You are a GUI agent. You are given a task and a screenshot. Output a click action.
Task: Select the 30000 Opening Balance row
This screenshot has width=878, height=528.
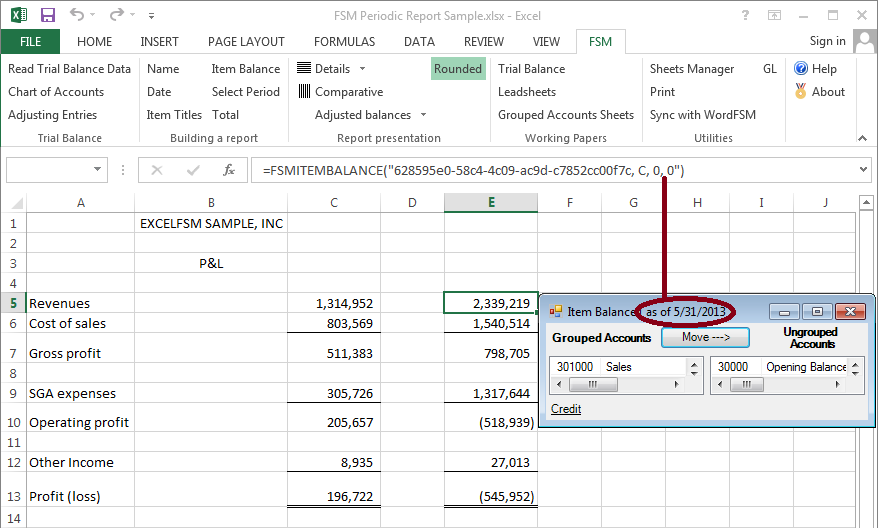(781, 367)
